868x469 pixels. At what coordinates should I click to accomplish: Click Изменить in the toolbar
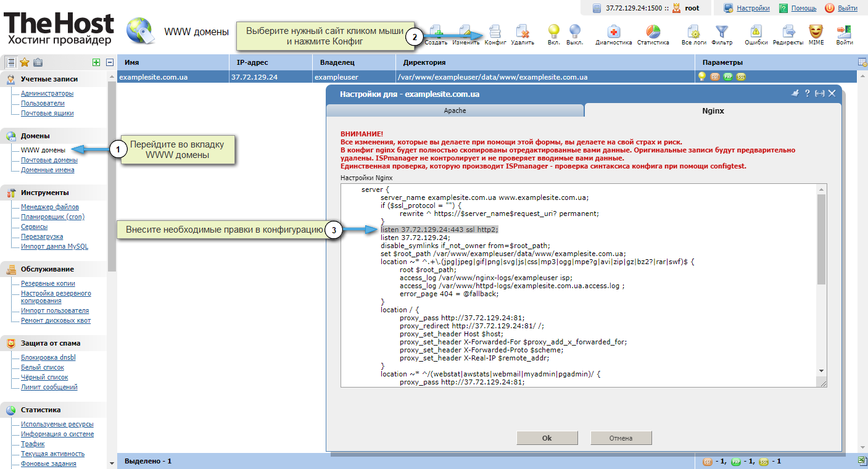(466, 35)
